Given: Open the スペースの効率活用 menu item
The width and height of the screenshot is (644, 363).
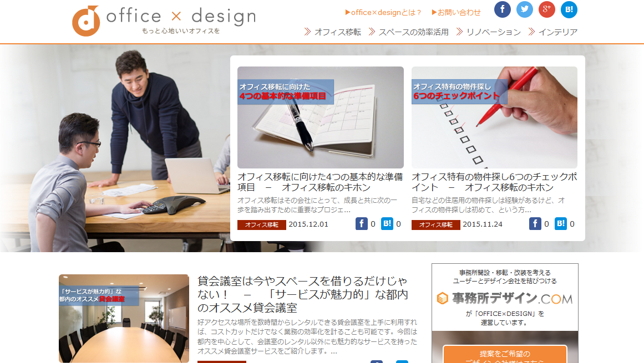Looking at the screenshot, I should click(x=409, y=32).
